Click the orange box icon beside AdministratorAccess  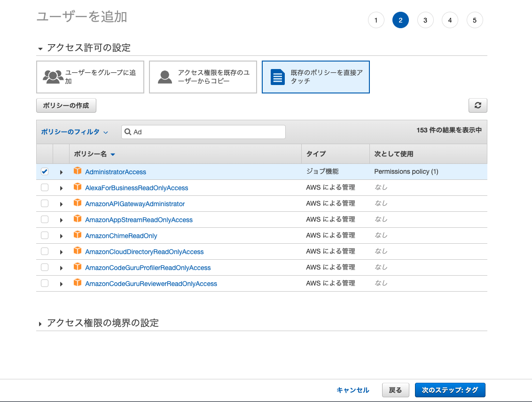pyautogui.click(x=78, y=171)
